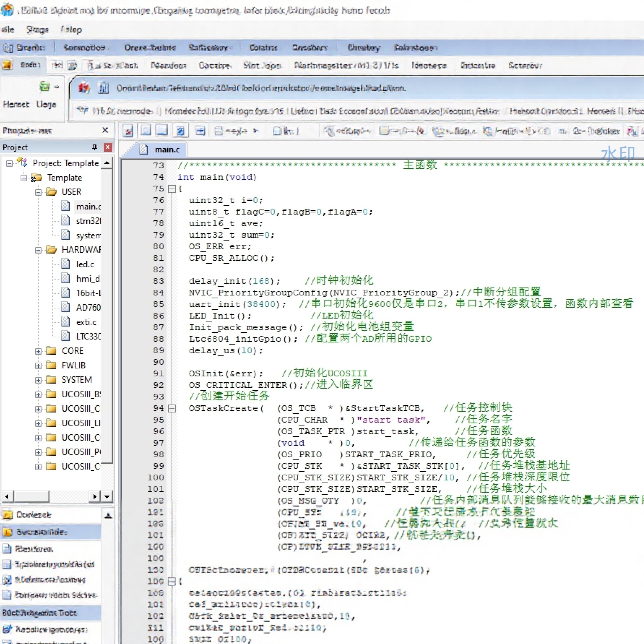Click the file icon next to led.c
644x644 pixels.
pyautogui.click(x=65, y=264)
